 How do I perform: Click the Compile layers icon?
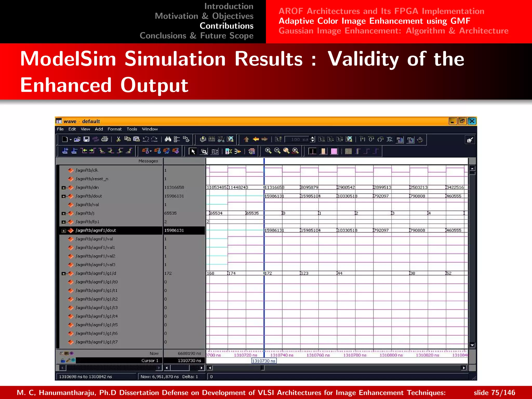(x=203, y=139)
